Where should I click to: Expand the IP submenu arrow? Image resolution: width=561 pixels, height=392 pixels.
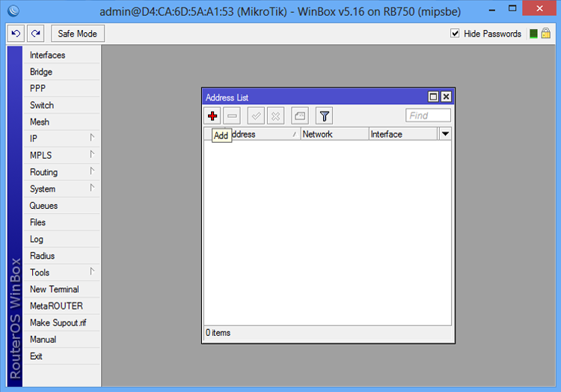coord(92,138)
